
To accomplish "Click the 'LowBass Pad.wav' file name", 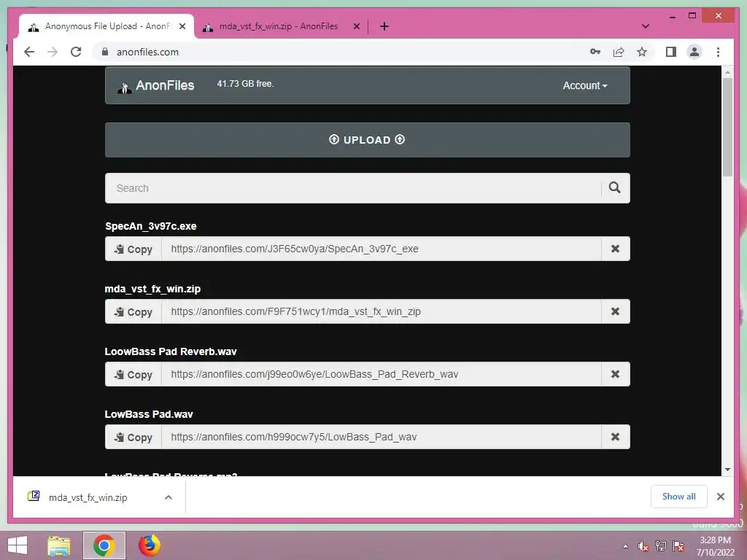I will [149, 414].
